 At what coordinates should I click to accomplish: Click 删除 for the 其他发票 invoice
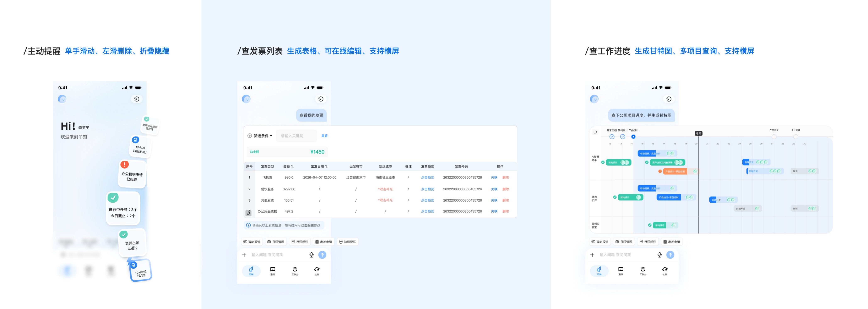(x=505, y=200)
